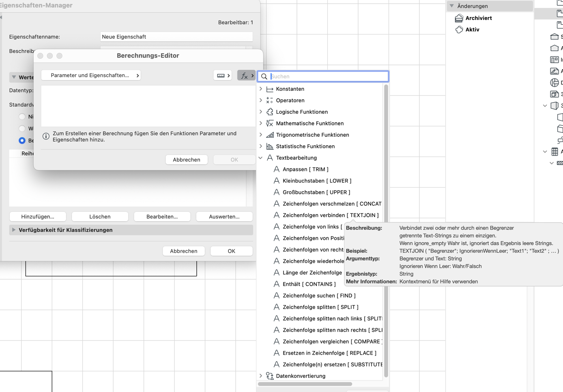Image resolution: width=563 pixels, height=392 pixels.
Task: Click the Logische Funktionen puzzle icon
Action: 270,112
